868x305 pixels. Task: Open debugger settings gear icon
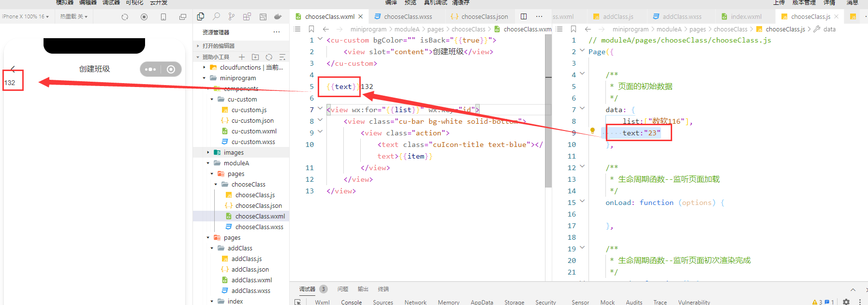tap(846, 302)
